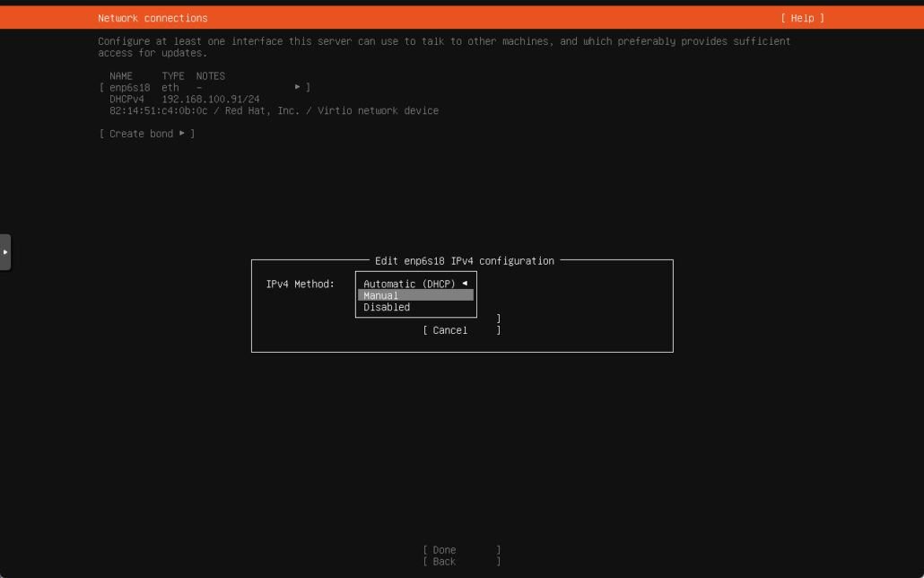Select the enp6s18 network interface entry
This screenshot has height=578, width=924.
click(129, 88)
